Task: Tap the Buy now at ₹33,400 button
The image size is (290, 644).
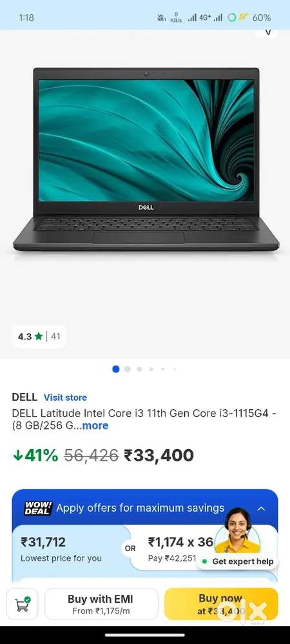Action: (x=221, y=604)
